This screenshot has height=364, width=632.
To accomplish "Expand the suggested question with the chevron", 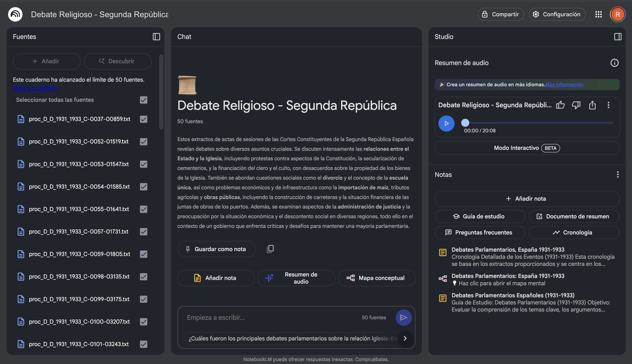I will click(405, 338).
